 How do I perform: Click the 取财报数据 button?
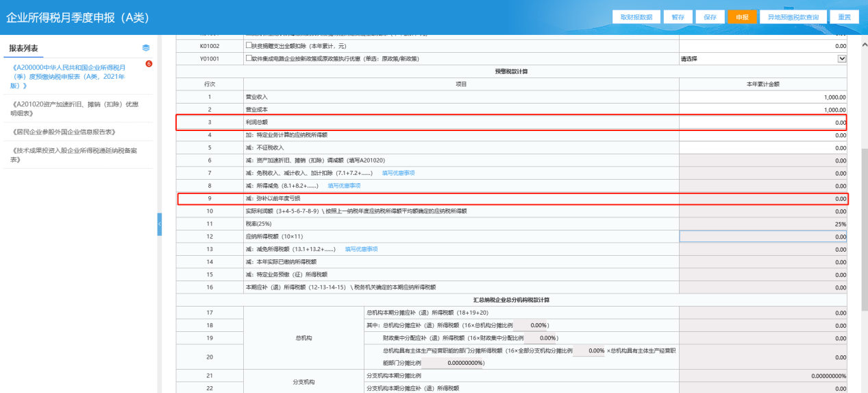tap(636, 17)
